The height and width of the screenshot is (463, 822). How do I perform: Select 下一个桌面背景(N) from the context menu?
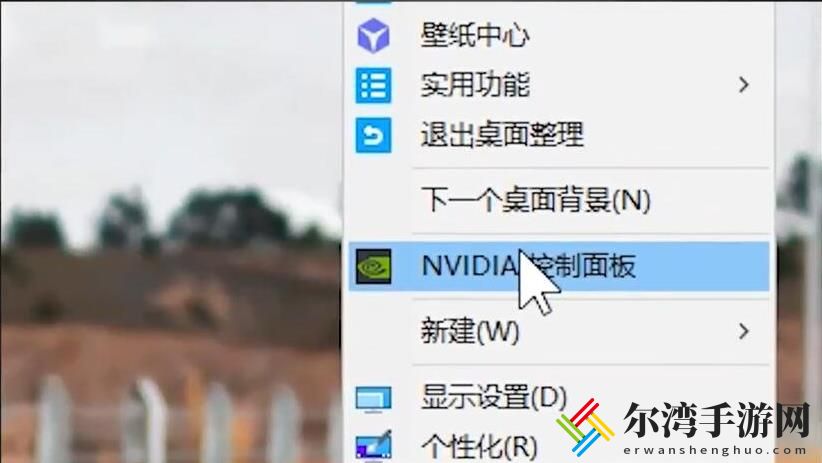[536, 200]
